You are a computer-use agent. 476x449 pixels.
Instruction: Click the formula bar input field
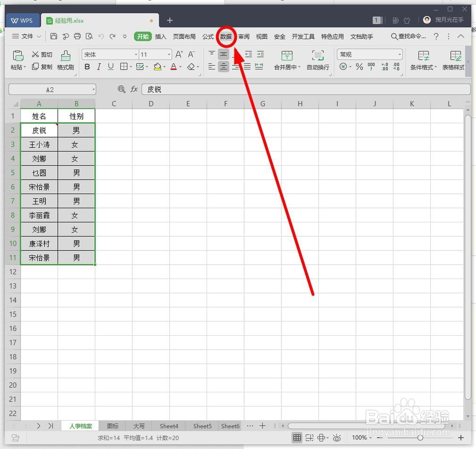click(x=306, y=89)
